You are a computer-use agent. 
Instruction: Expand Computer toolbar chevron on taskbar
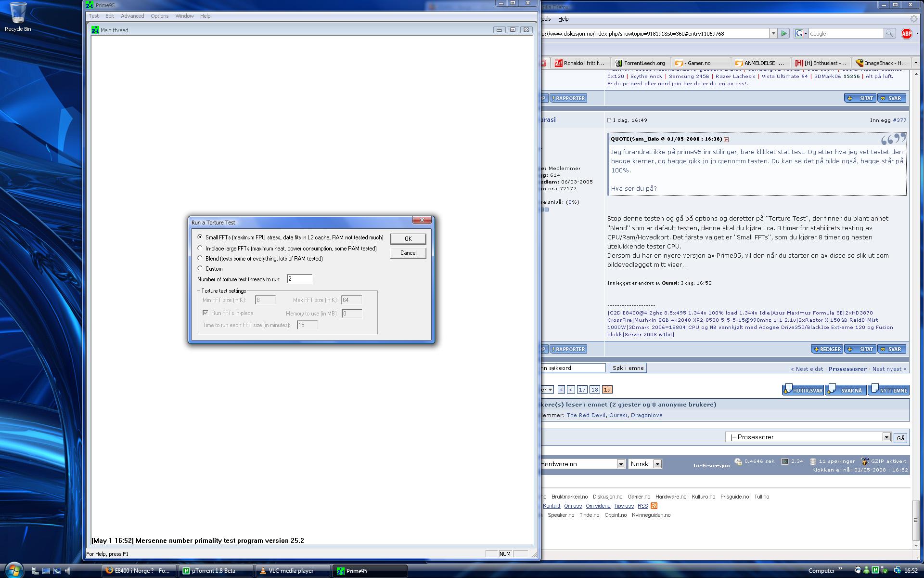coord(840,569)
